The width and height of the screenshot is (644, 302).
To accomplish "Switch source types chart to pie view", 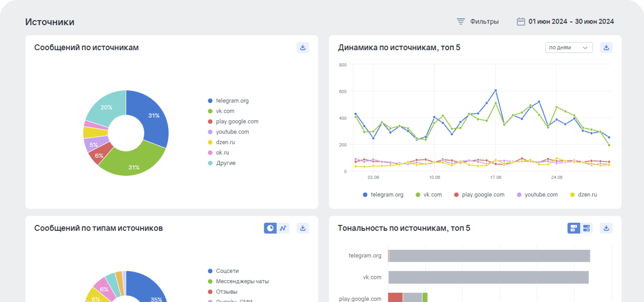I will [x=270, y=228].
